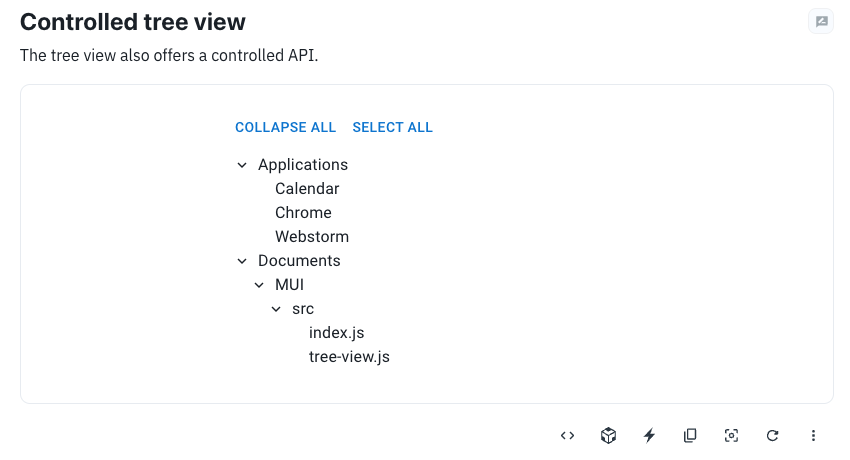Viewport: 850px width, 460px height.
Task: Open demo in CodeSandbox
Action: (x=608, y=435)
